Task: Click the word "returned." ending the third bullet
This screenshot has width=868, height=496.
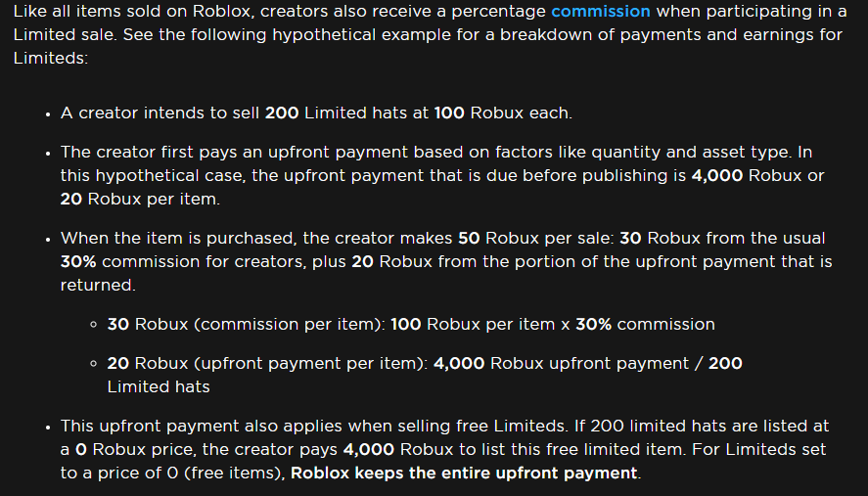Action: click(98, 285)
